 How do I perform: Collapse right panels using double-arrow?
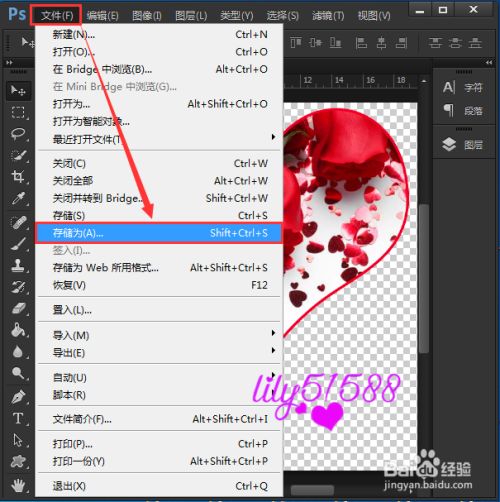click(x=489, y=62)
